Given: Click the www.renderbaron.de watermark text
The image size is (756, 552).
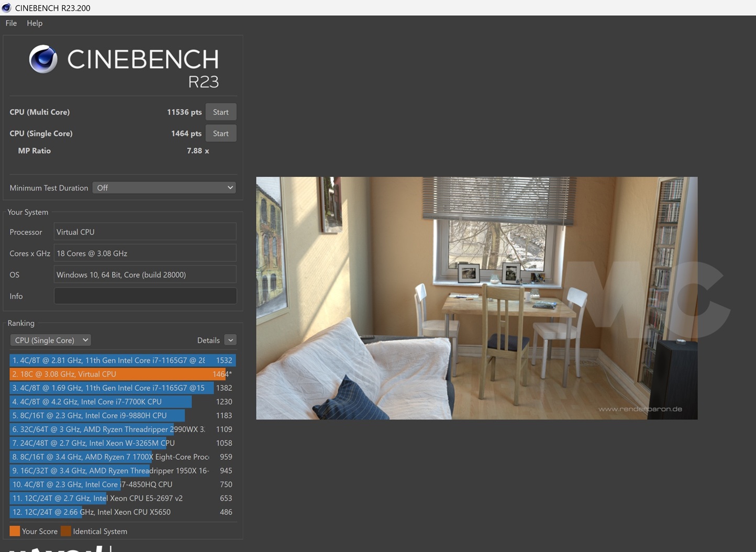Looking at the screenshot, I should [640, 409].
